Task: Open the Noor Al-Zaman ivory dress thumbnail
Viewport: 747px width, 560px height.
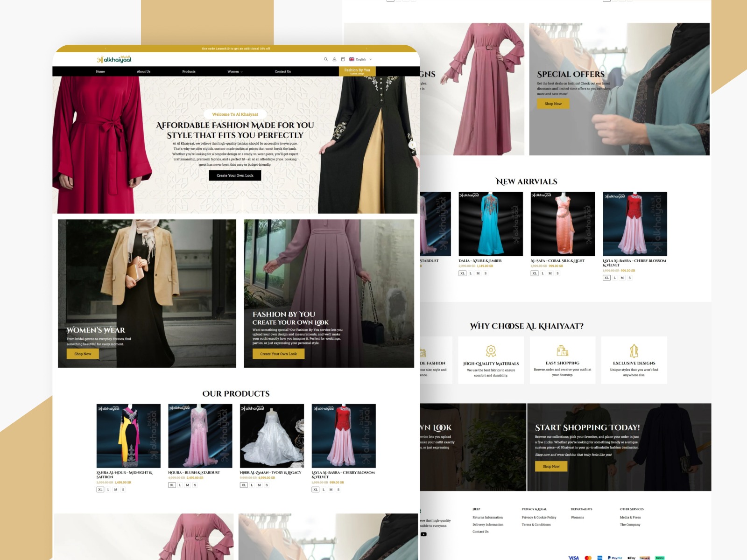Action: [x=272, y=436]
